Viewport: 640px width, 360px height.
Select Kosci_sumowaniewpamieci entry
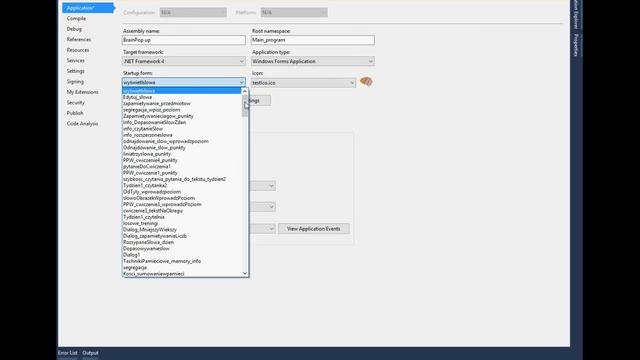[182, 273]
